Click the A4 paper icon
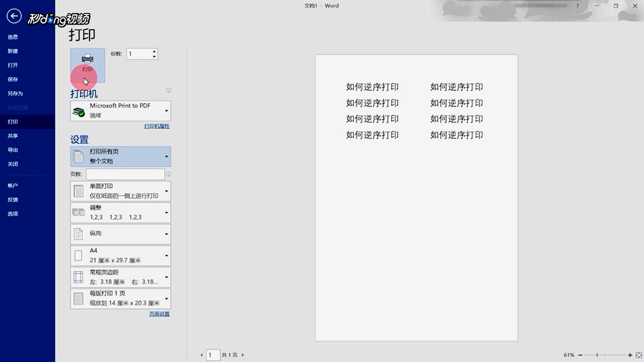 [78, 255]
